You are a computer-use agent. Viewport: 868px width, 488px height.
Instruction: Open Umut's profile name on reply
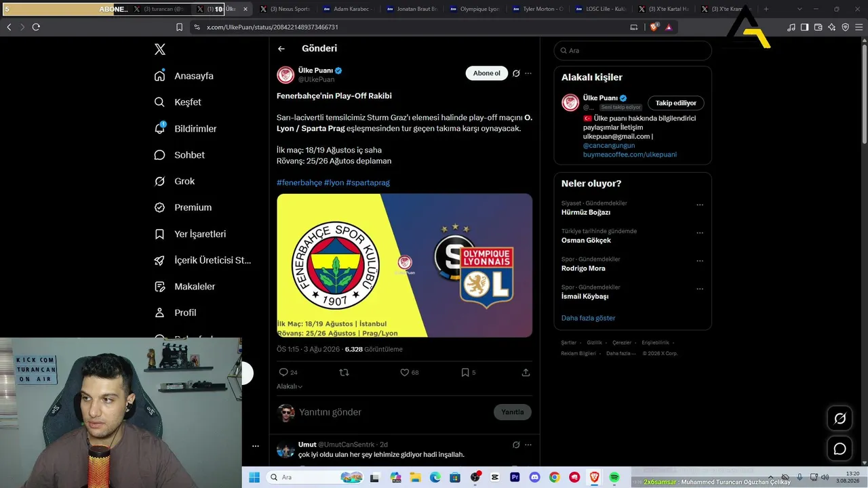(x=307, y=445)
